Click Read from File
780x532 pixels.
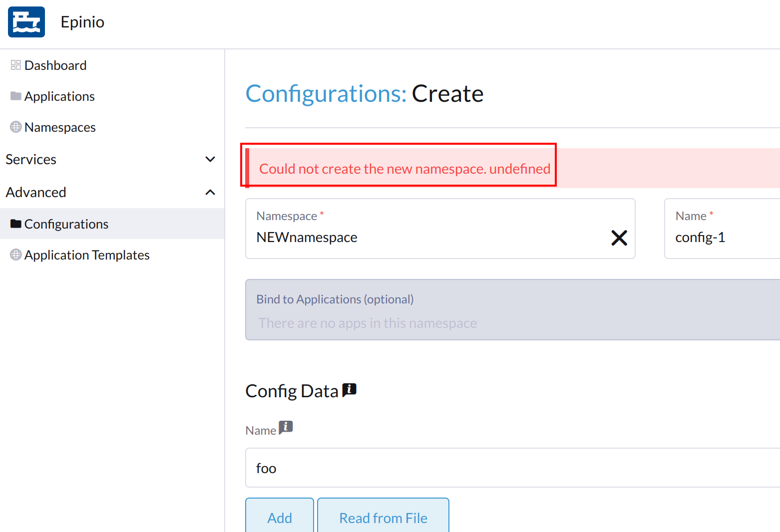pos(383,518)
